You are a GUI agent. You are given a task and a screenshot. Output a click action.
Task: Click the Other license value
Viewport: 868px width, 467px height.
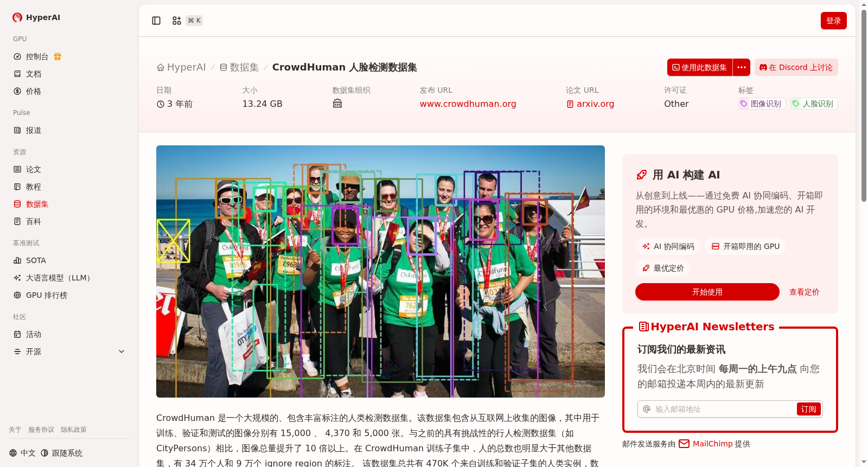(x=676, y=104)
